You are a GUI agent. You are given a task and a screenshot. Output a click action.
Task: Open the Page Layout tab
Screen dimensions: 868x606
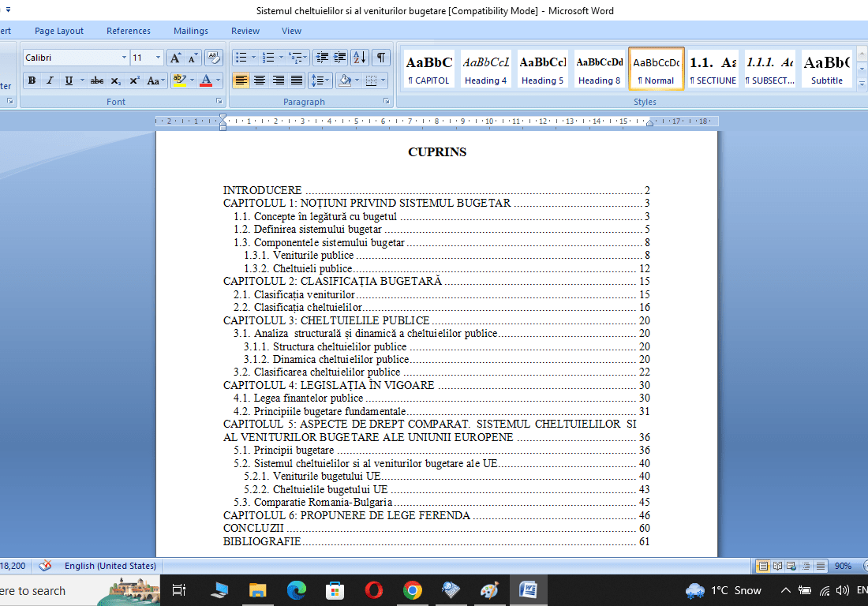(x=59, y=31)
